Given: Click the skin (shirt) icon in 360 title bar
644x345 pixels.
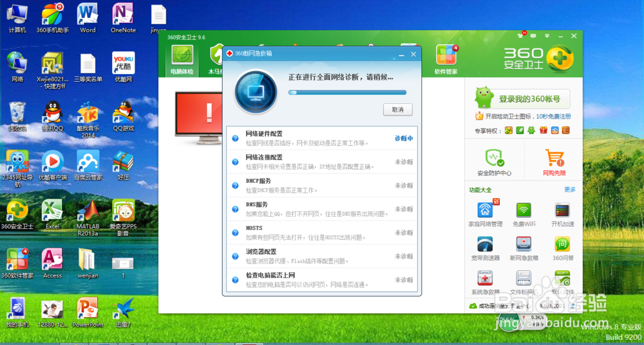Looking at the screenshot, I should tap(521, 36).
